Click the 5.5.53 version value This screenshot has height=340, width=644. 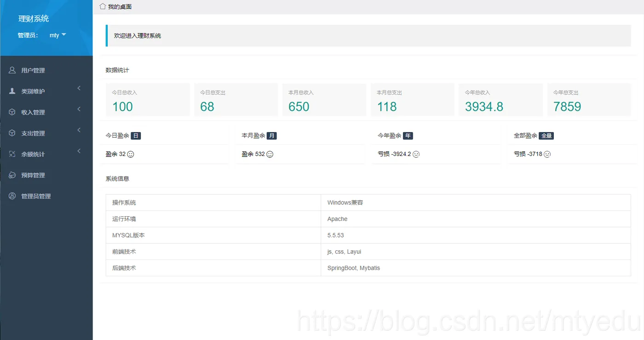[335, 235]
